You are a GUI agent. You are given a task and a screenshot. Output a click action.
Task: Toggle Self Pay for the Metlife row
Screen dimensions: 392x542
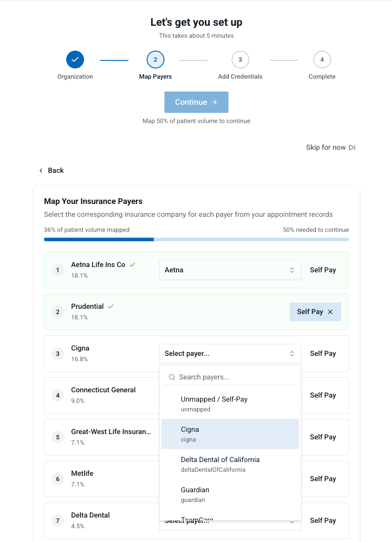point(323,479)
